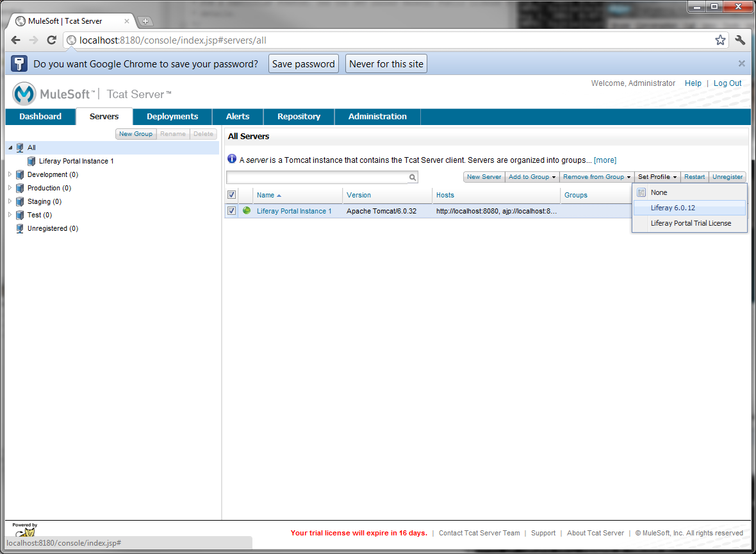The image size is (756, 554).
Task: Click the Save password button
Action: click(x=304, y=63)
